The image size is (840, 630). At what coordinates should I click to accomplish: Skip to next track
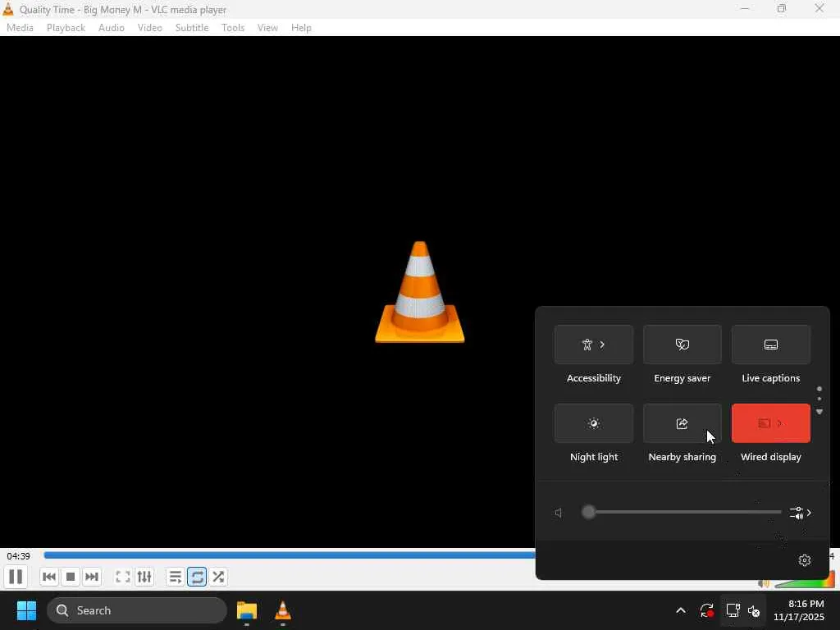point(92,577)
